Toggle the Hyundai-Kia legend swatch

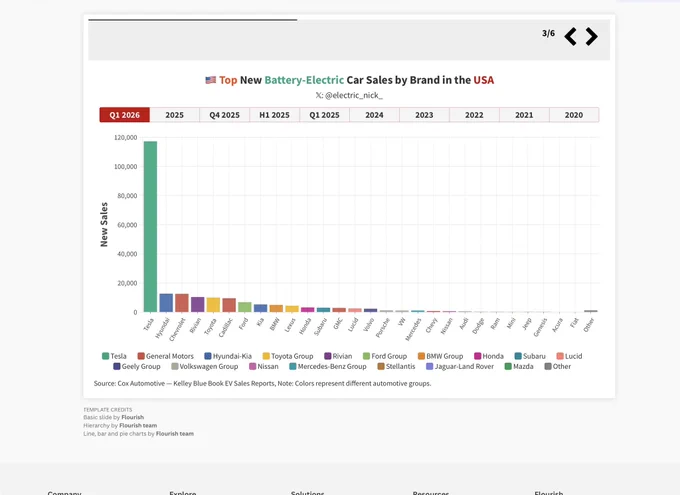click(208, 356)
